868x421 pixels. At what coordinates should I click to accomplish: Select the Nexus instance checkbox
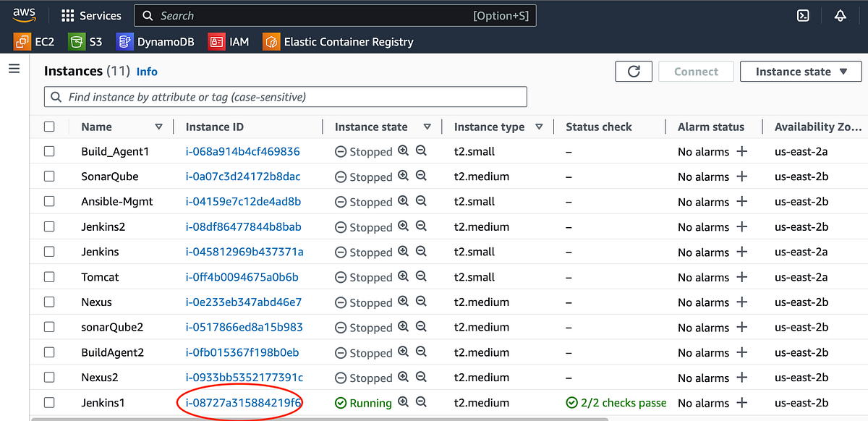pos(48,302)
